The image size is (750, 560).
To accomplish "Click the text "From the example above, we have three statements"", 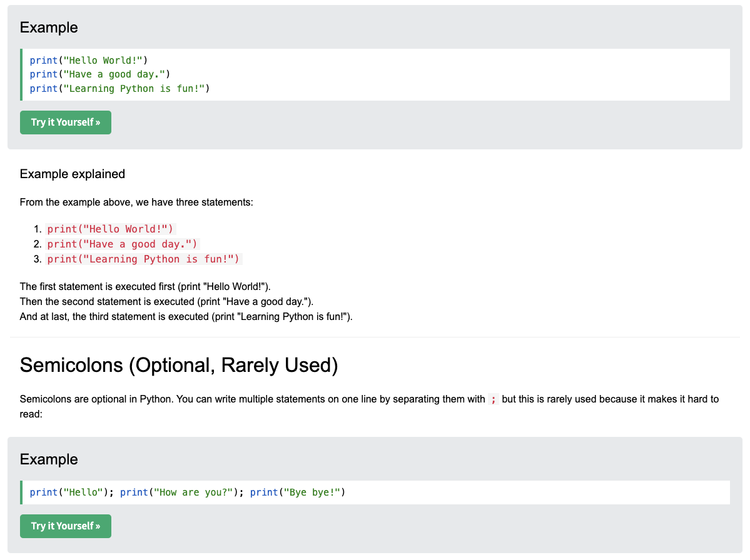I will (x=136, y=202).
